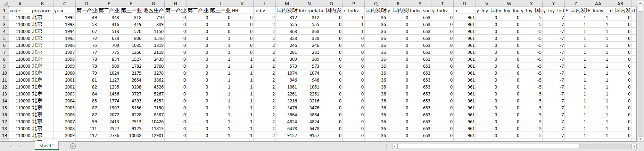The height and width of the screenshot is (151, 644).
Task: Select cell with value 10048 in column F
Action: click(x=131, y=135)
